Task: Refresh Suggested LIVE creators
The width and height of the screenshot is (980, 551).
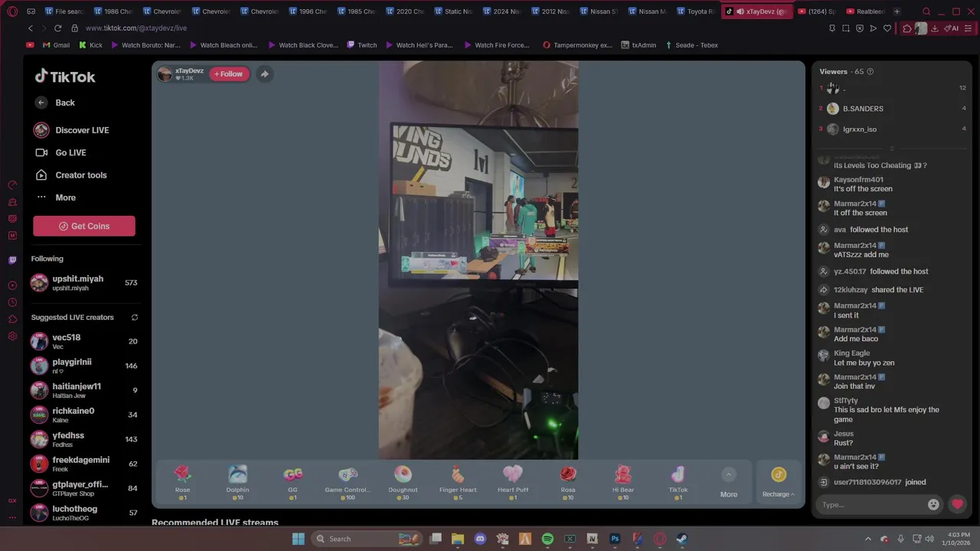Action: [135, 318]
